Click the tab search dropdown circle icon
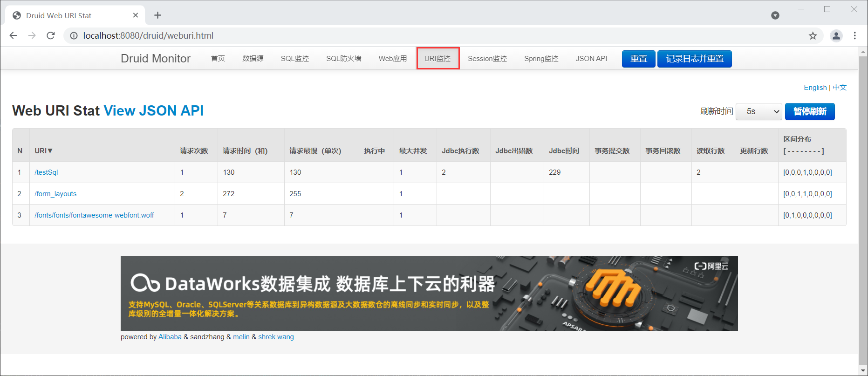This screenshot has width=868, height=376. (x=775, y=15)
